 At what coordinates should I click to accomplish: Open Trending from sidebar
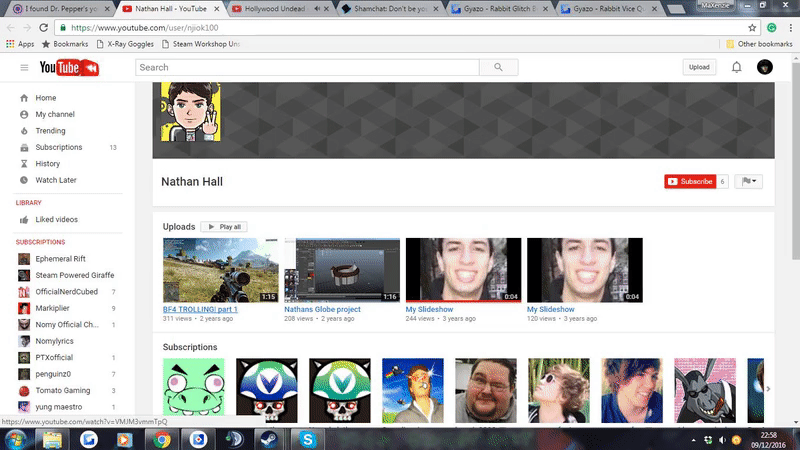click(50, 131)
